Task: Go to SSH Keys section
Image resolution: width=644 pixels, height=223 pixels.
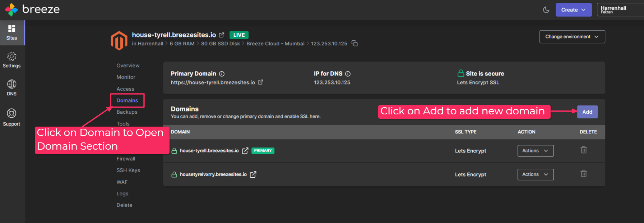Action: (x=128, y=170)
